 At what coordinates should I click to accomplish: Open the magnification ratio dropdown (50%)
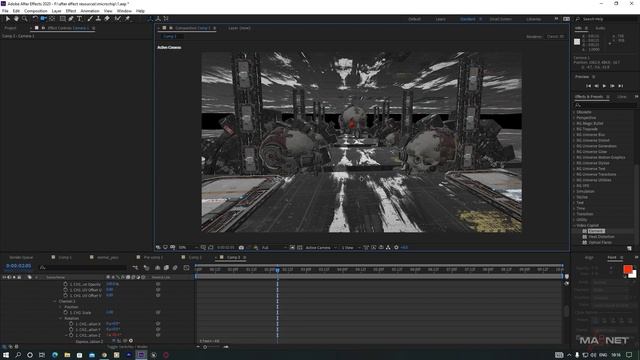pyautogui.click(x=187, y=247)
